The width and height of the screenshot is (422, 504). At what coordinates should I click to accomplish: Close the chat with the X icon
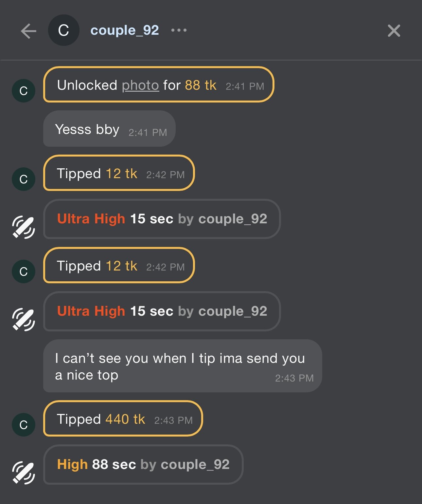tap(394, 31)
